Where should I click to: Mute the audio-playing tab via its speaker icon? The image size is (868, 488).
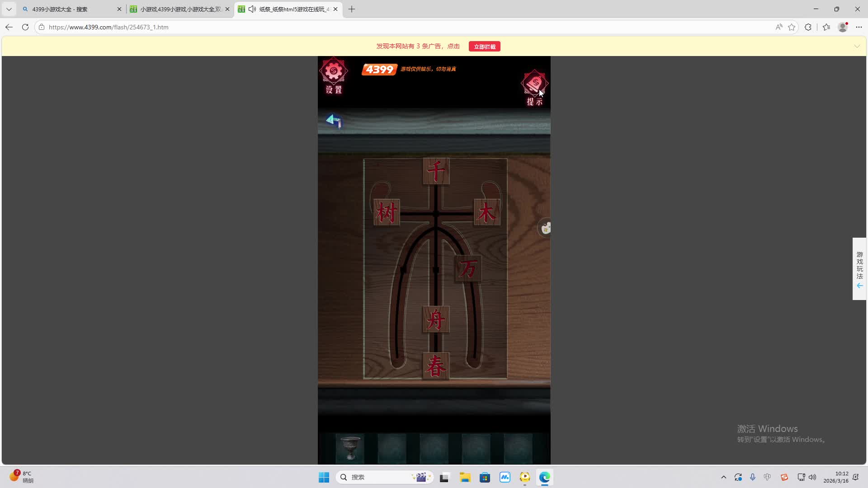(252, 9)
